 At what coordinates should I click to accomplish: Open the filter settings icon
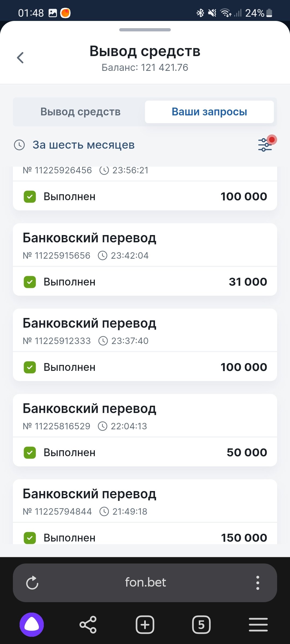[x=265, y=145]
